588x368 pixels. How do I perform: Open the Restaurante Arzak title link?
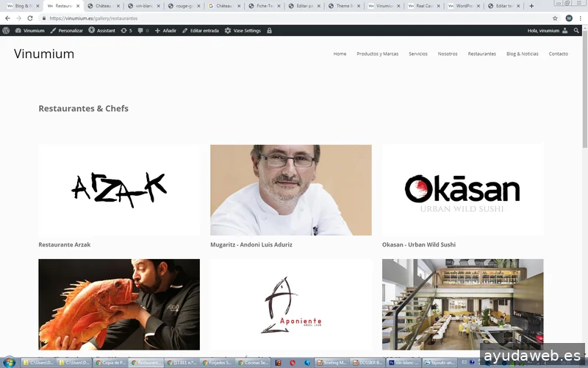[x=65, y=244]
